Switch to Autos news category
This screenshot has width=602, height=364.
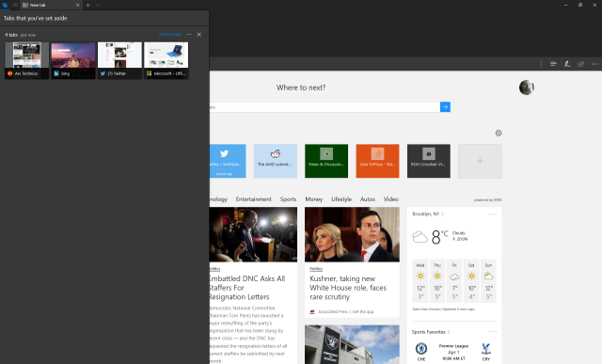[x=368, y=198]
